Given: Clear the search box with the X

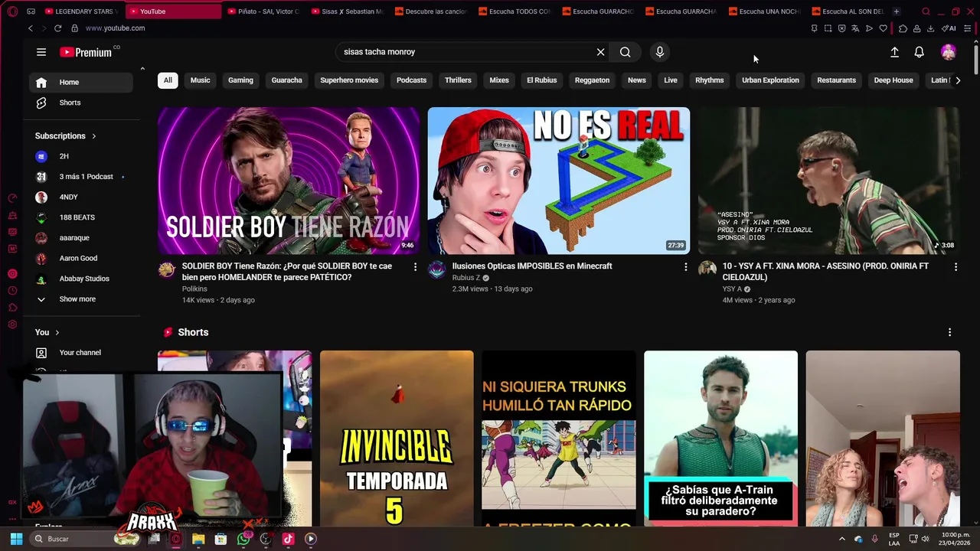Looking at the screenshot, I should 600,52.
